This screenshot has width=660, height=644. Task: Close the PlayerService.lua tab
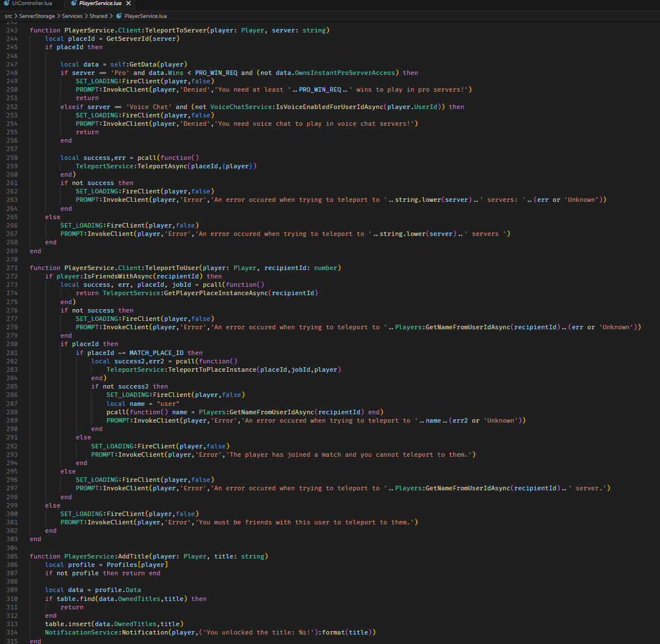pyautogui.click(x=129, y=3)
